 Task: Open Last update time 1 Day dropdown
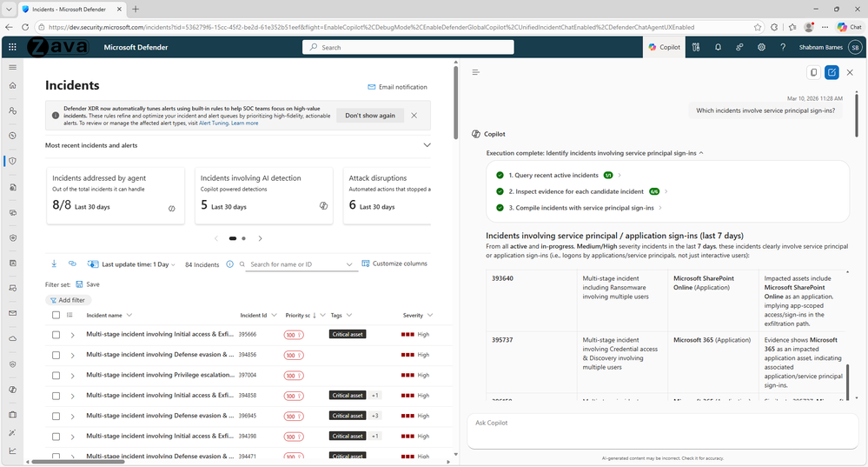click(132, 264)
